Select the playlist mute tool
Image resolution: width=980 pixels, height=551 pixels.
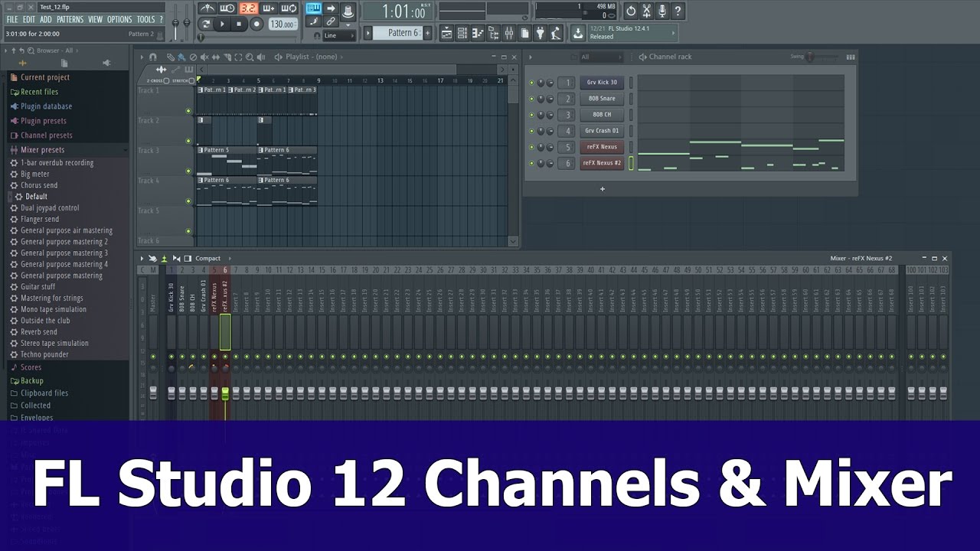(x=204, y=57)
